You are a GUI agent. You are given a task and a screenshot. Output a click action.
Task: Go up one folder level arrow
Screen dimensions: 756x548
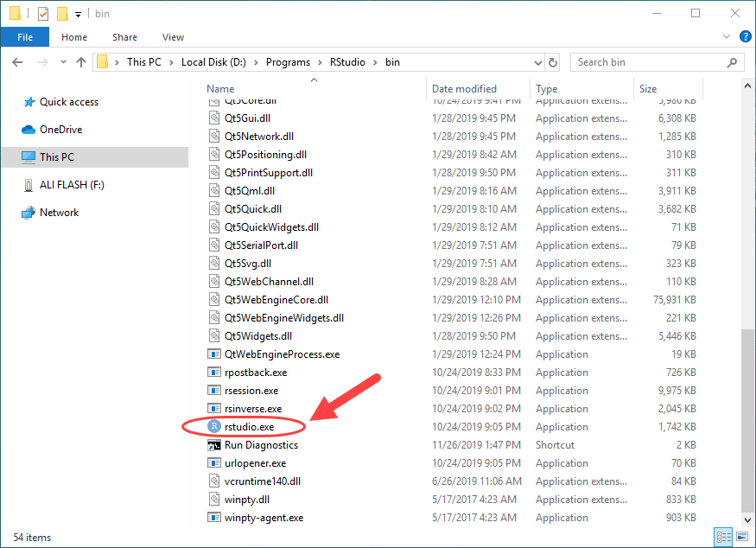point(81,62)
